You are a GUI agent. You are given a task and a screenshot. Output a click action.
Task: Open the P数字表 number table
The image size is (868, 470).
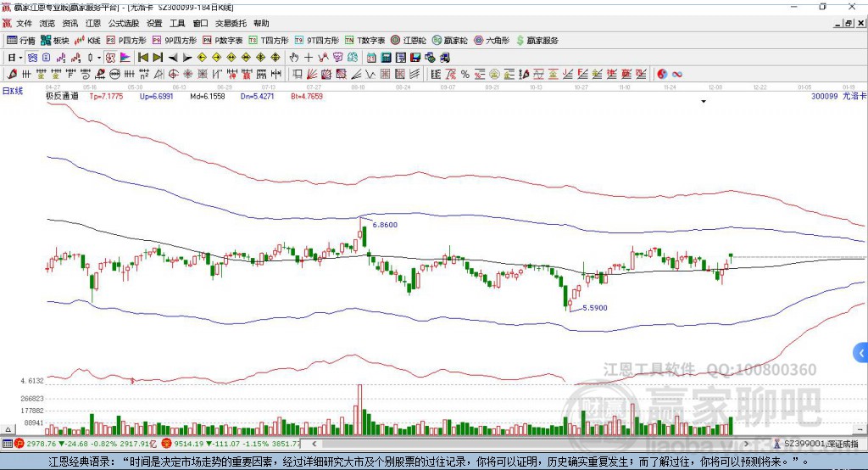click(223, 41)
